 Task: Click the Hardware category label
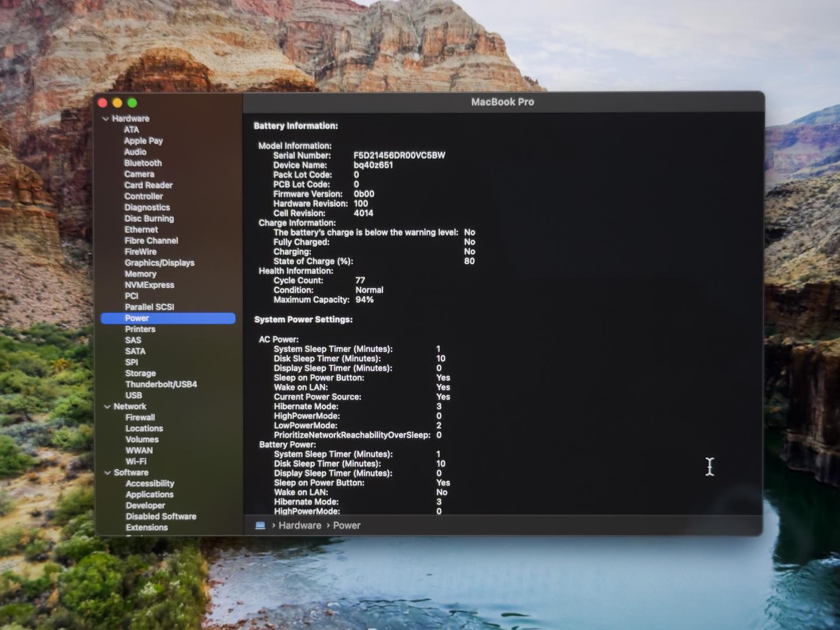pos(131,119)
